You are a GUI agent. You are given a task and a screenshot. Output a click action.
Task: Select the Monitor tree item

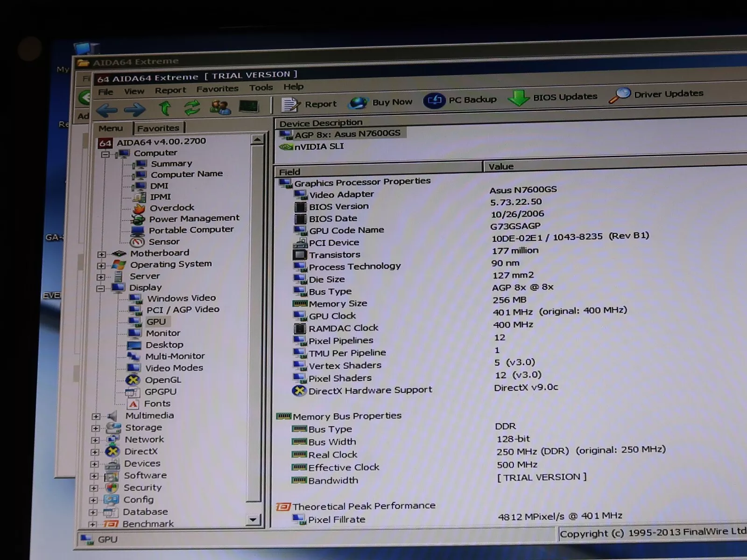(163, 333)
